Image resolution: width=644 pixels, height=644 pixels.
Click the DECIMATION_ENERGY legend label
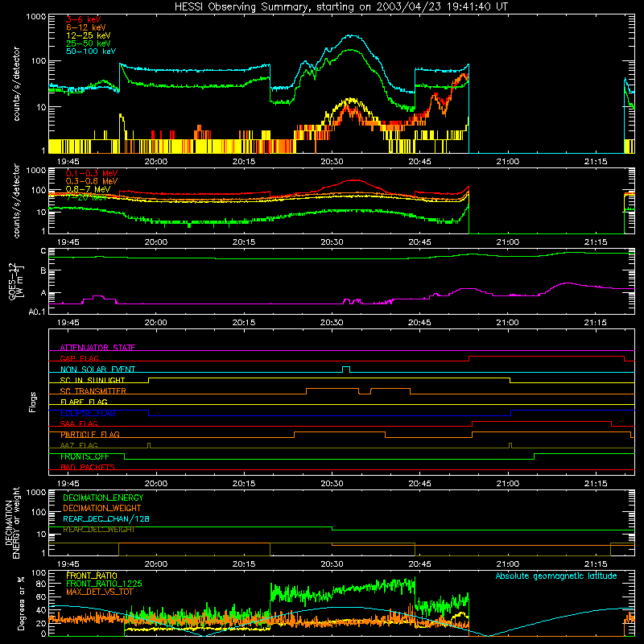pyautogui.click(x=103, y=497)
